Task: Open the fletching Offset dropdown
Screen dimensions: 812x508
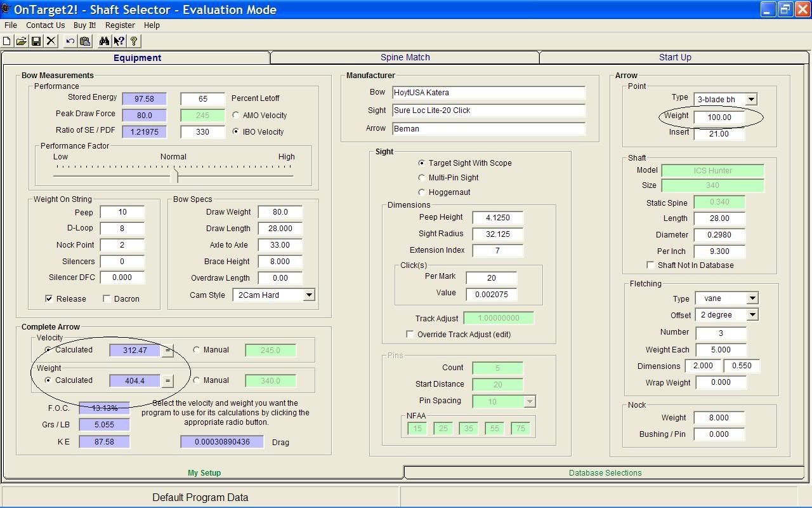Action: 752,315
